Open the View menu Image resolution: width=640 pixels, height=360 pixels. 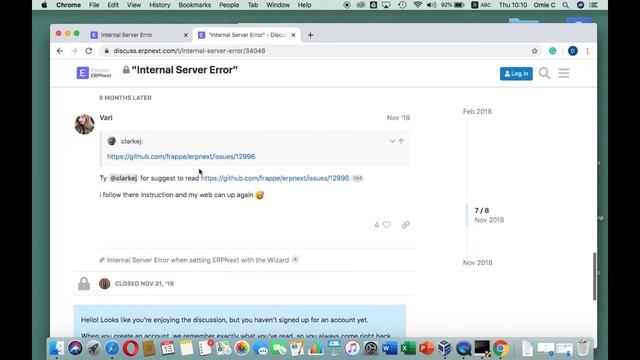(x=134, y=5)
